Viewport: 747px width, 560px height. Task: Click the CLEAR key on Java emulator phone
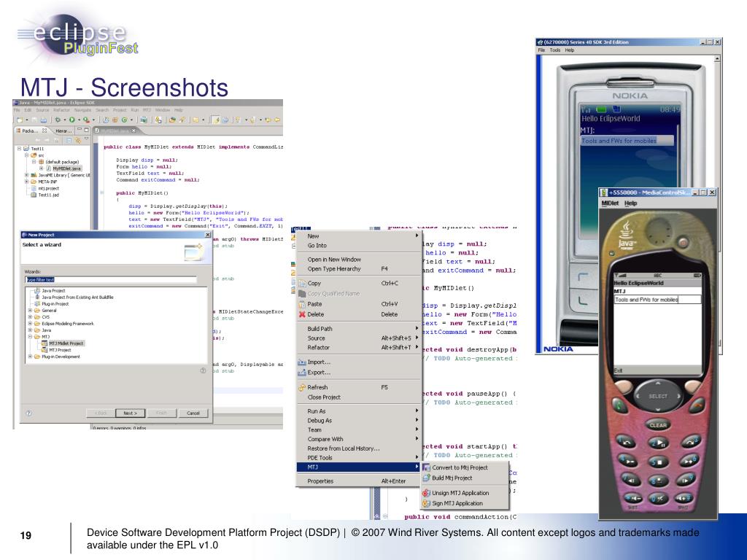[658, 425]
